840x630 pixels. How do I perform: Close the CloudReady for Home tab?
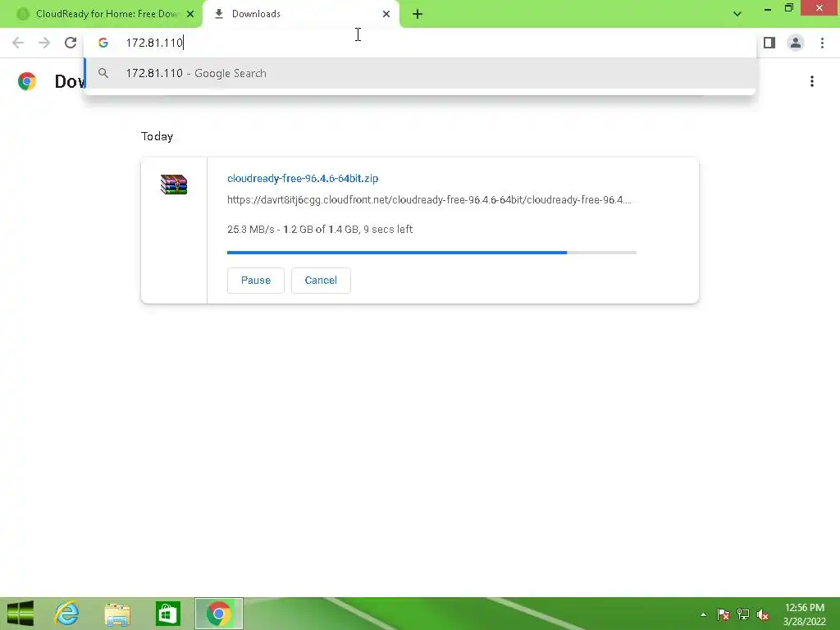tap(190, 14)
